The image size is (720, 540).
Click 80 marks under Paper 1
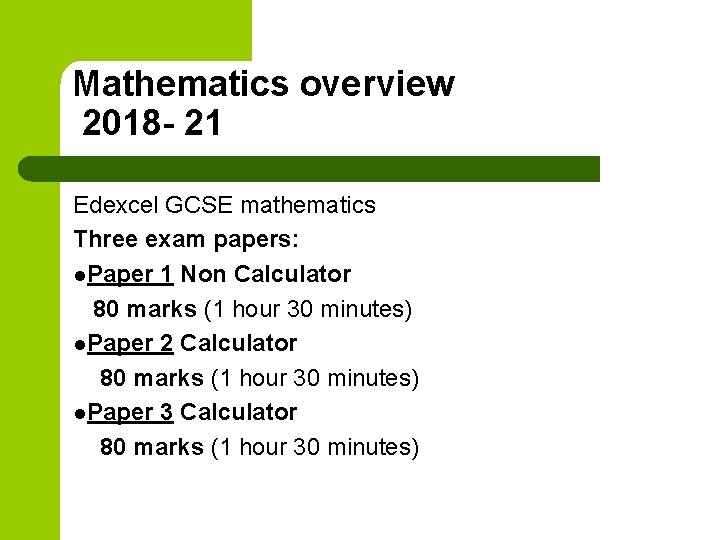pyautogui.click(x=145, y=309)
